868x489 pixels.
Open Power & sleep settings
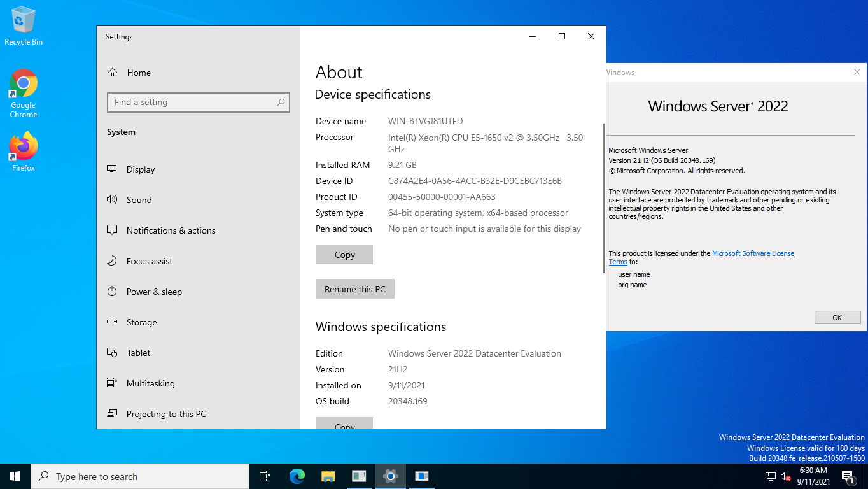point(154,292)
